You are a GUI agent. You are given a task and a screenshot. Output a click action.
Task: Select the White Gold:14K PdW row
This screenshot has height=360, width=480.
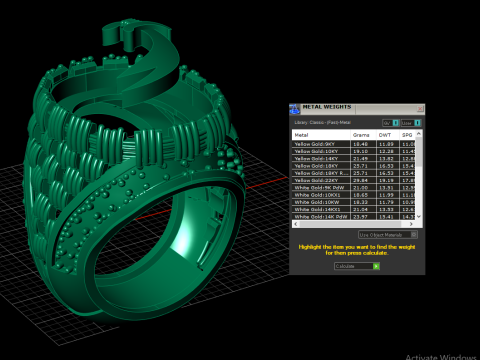click(x=354, y=217)
